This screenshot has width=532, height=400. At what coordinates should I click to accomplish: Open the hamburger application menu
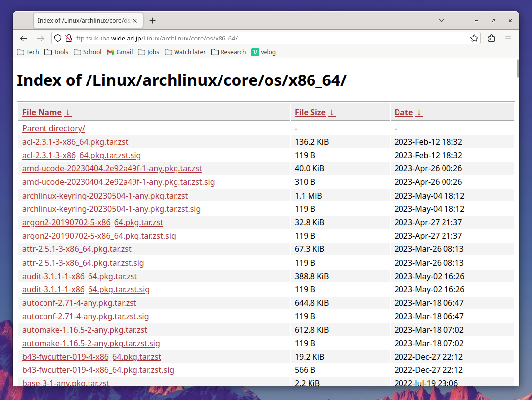508,38
